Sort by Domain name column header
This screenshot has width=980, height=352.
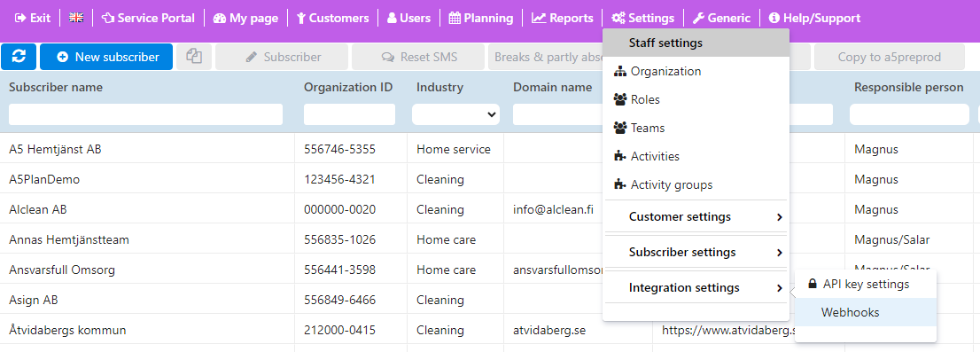[553, 88]
